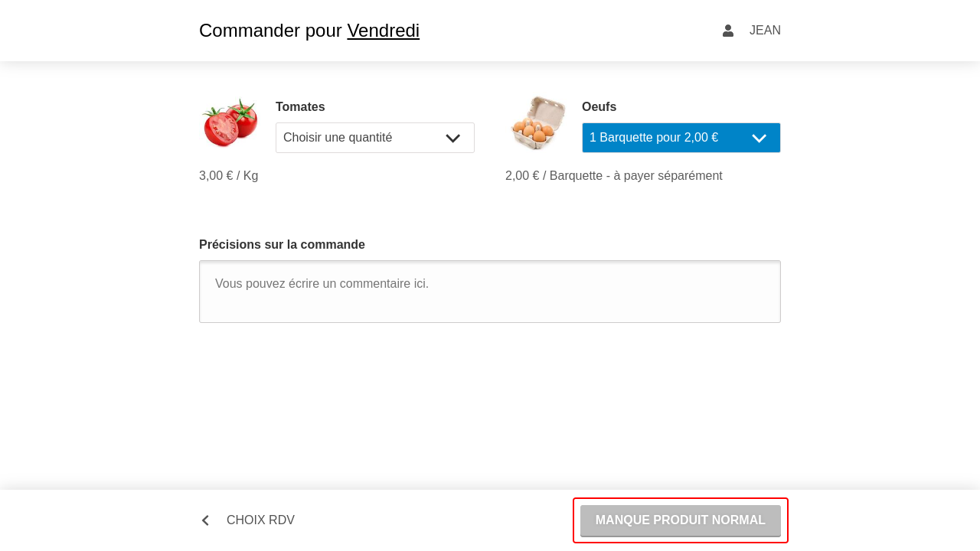Viewport: 980px width, 551px height.
Task: Click the 3,00 € / Kg price text
Action: [228, 176]
